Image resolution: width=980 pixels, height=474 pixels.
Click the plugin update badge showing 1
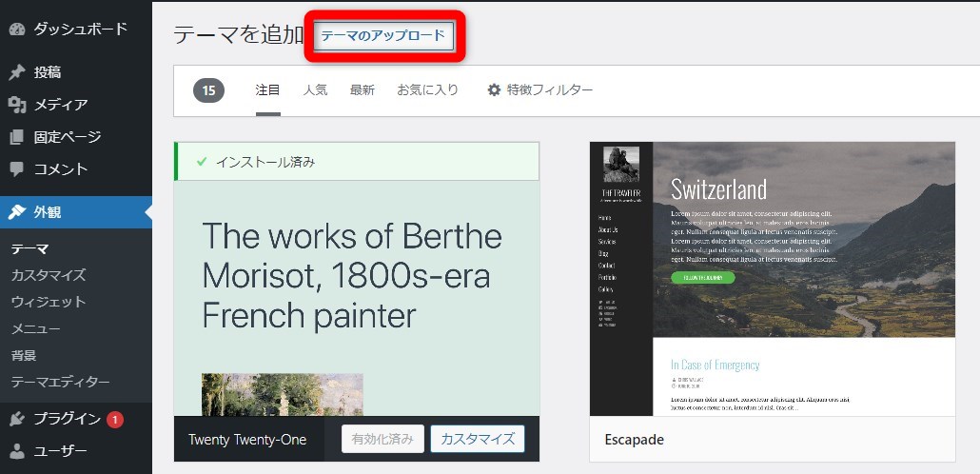click(x=114, y=420)
